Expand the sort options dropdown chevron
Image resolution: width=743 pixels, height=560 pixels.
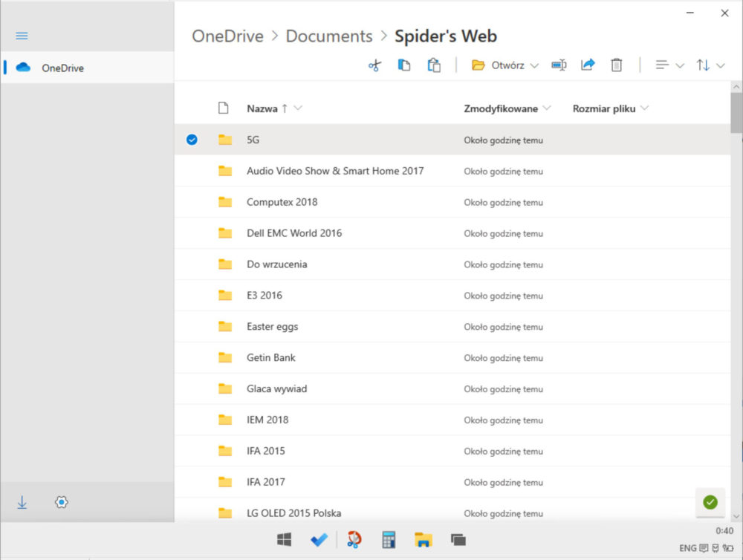tap(721, 66)
